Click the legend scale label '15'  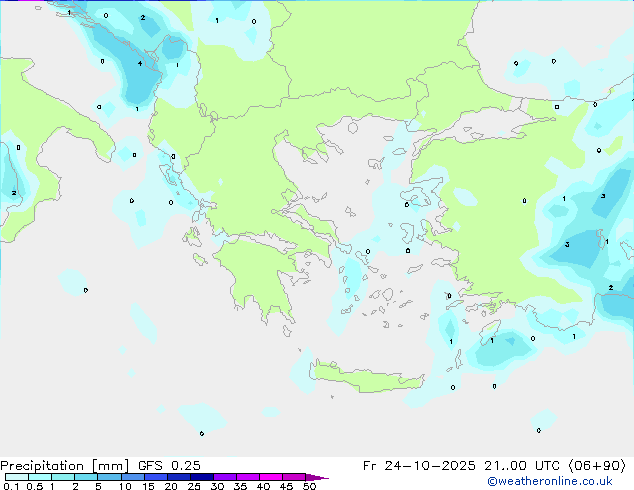[x=148, y=486]
